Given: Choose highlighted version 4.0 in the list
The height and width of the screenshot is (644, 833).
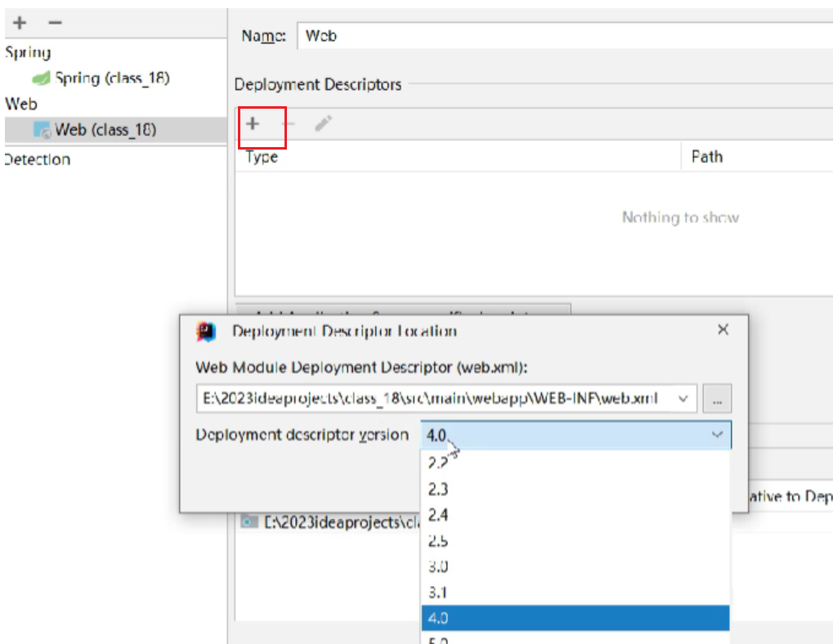Looking at the screenshot, I should coord(575,618).
